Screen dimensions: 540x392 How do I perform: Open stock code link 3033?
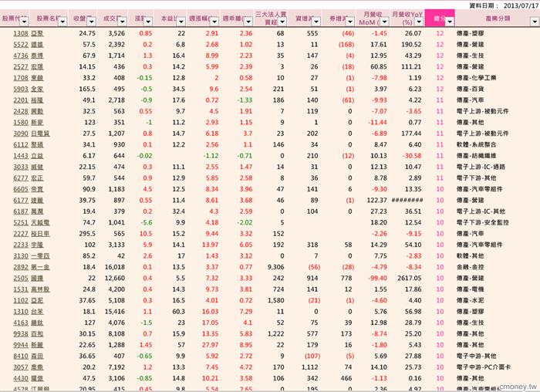pyautogui.click(x=21, y=167)
